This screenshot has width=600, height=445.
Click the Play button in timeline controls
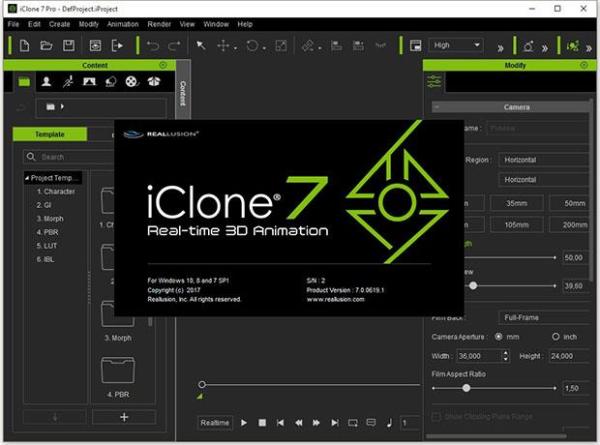click(x=244, y=423)
